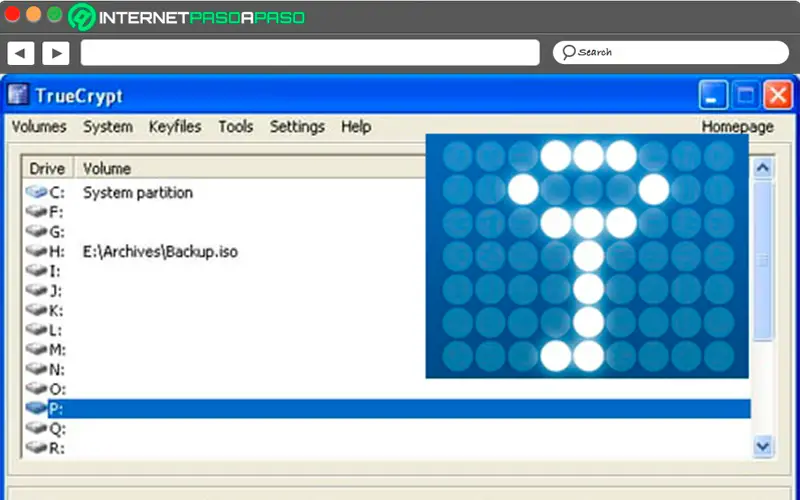Minimize the TrueCrypt window

[713, 95]
